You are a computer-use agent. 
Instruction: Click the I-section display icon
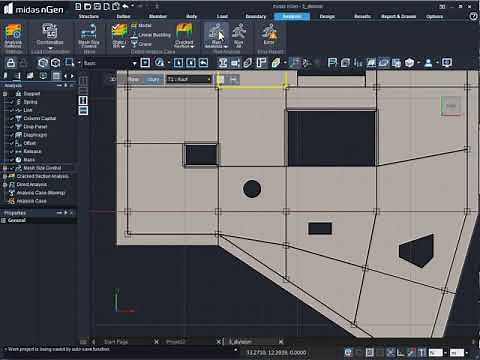point(223,63)
